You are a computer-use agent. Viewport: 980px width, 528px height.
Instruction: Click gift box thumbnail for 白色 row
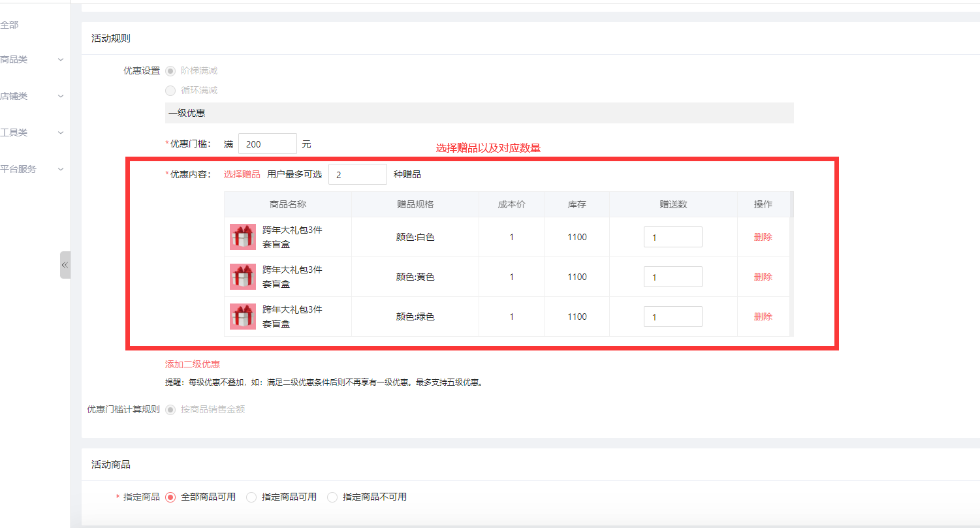pos(242,237)
